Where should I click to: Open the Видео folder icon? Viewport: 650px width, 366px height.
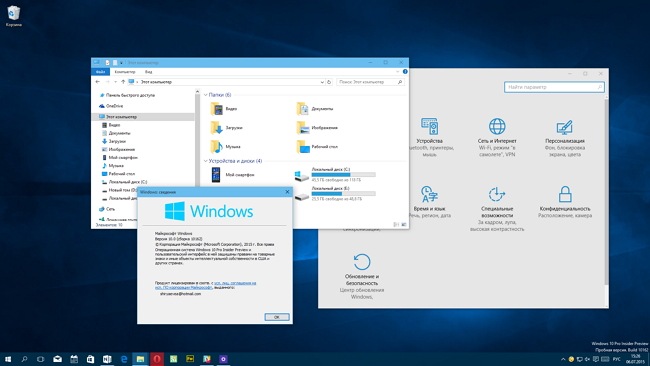tap(217, 109)
